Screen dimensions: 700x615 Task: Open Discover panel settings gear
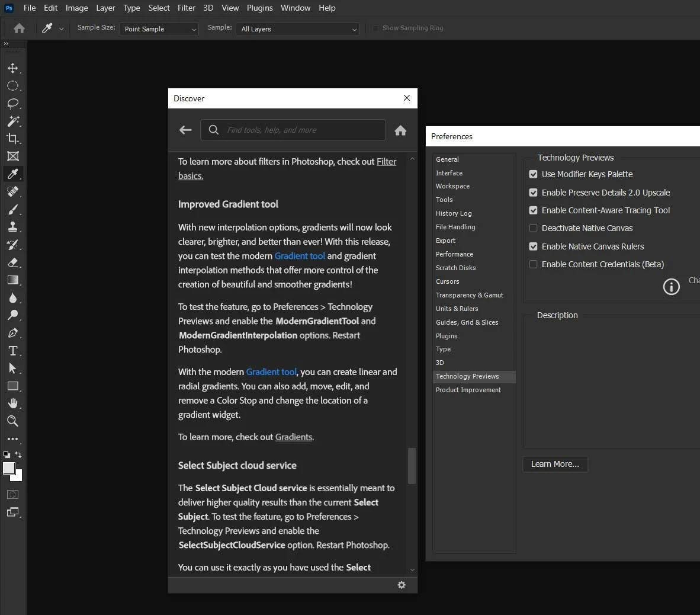402,585
